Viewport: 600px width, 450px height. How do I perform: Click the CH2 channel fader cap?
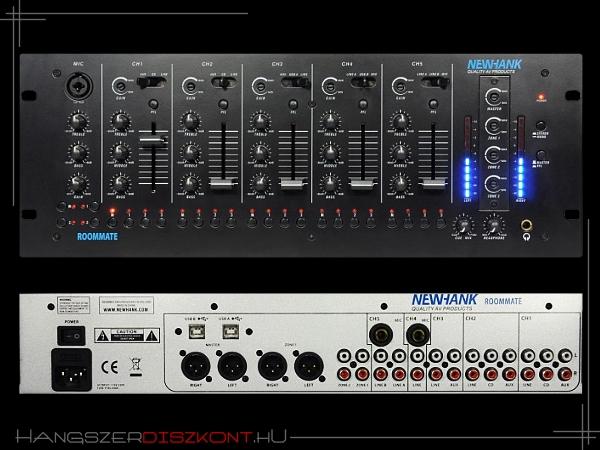[223, 184]
